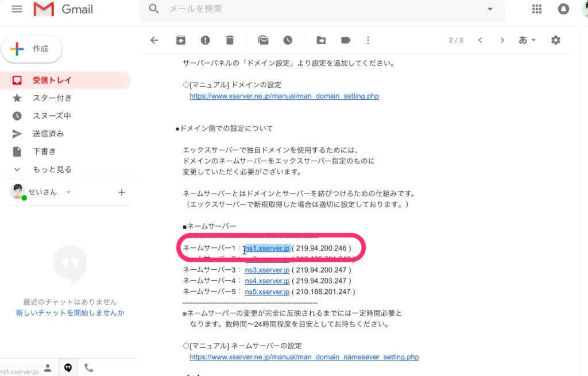This screenshot has height=376, width=588.
Task: Open the ns3.xserver.jp link
Action: click(x=267, y=270)
